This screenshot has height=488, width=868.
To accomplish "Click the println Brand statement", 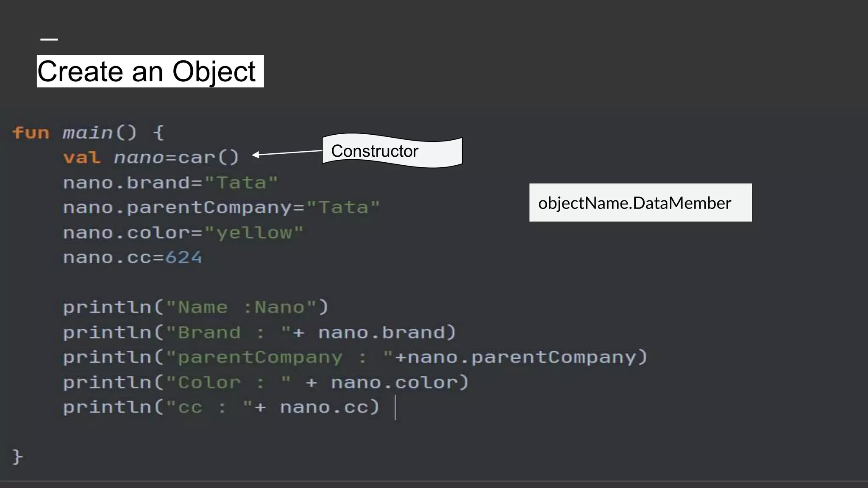I will click(259, 333).
